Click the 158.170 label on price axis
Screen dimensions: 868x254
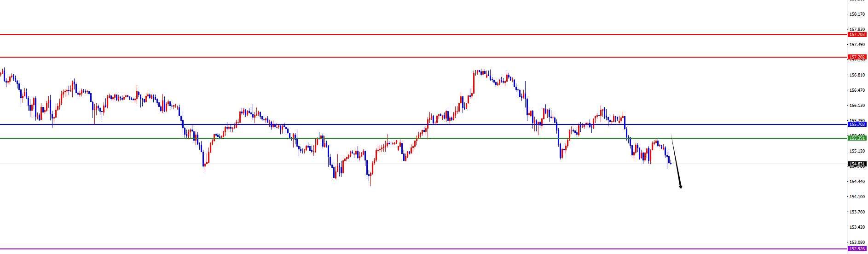coord(857,14)
